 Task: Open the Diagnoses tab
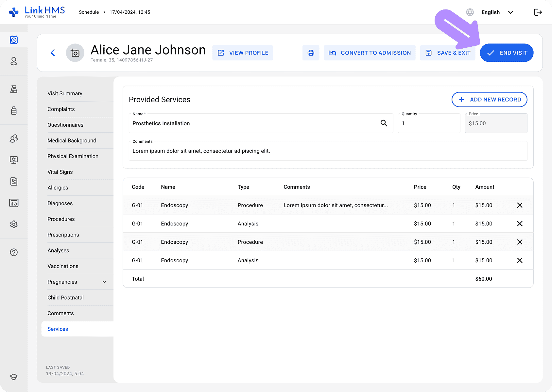[x=60, y=204]
